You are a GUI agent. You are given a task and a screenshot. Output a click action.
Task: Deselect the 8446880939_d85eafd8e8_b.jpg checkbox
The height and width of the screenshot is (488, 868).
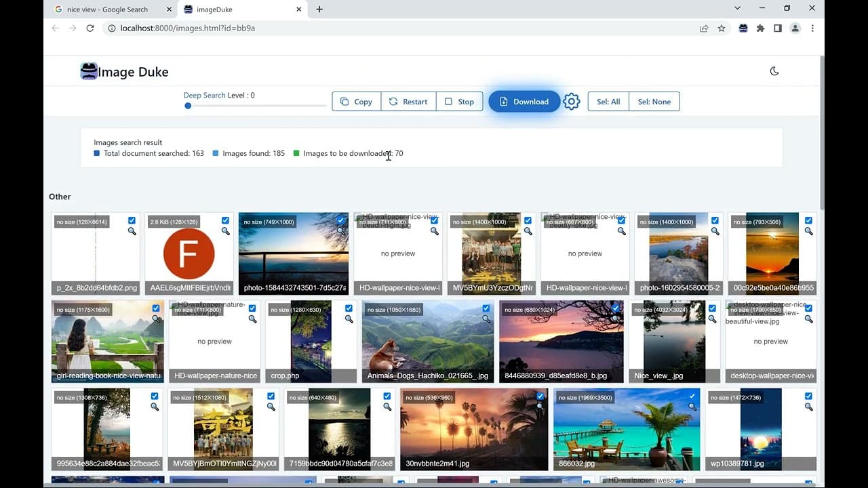pos(616,308)
